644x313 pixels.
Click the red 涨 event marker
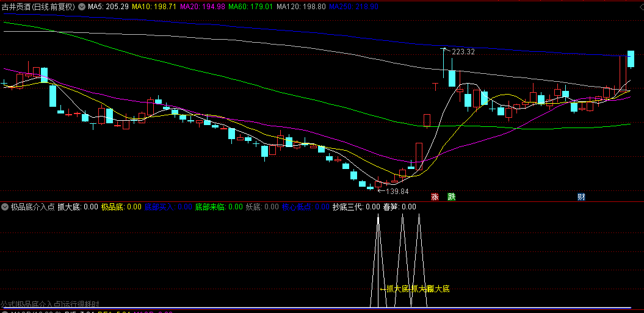(435, 196)
